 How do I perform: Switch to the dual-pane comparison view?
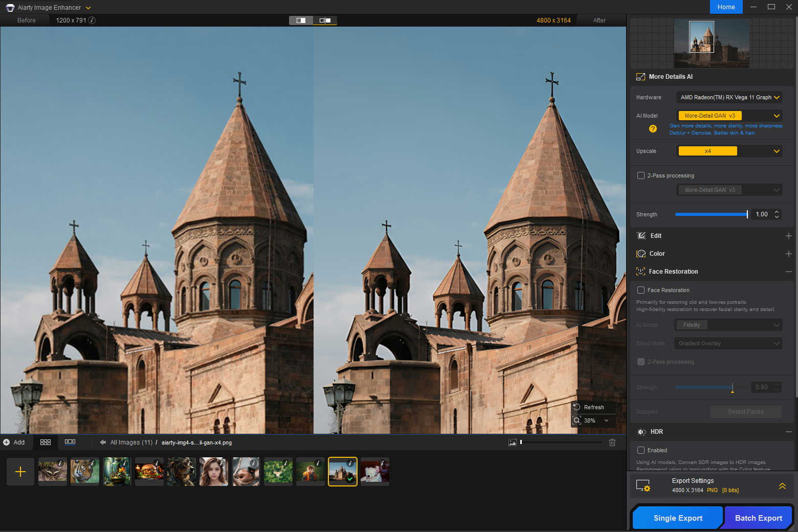(325, 20)
